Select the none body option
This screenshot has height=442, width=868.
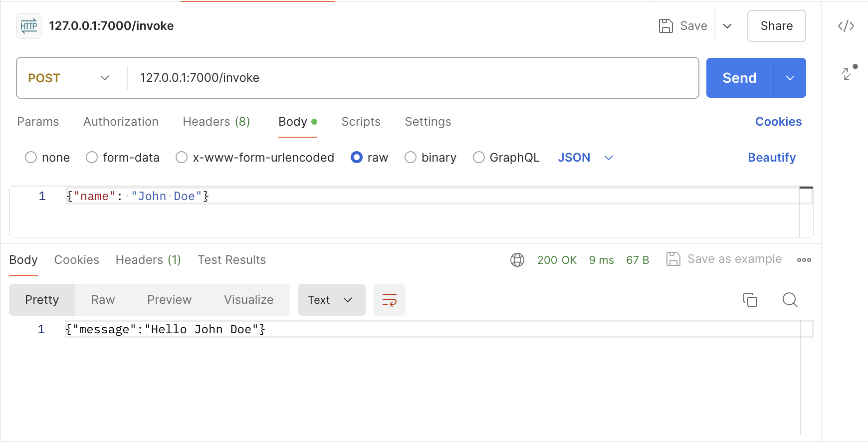point(31,158)
